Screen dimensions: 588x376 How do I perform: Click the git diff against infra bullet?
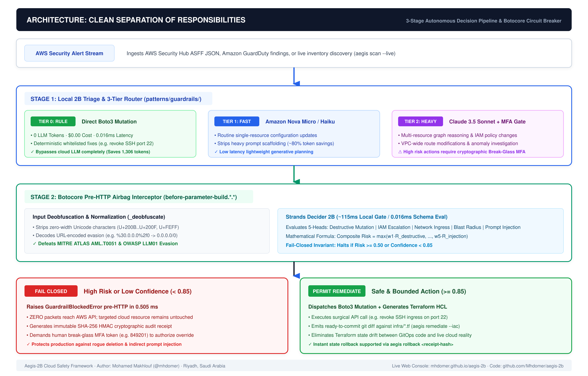click(x=384, y=326)
